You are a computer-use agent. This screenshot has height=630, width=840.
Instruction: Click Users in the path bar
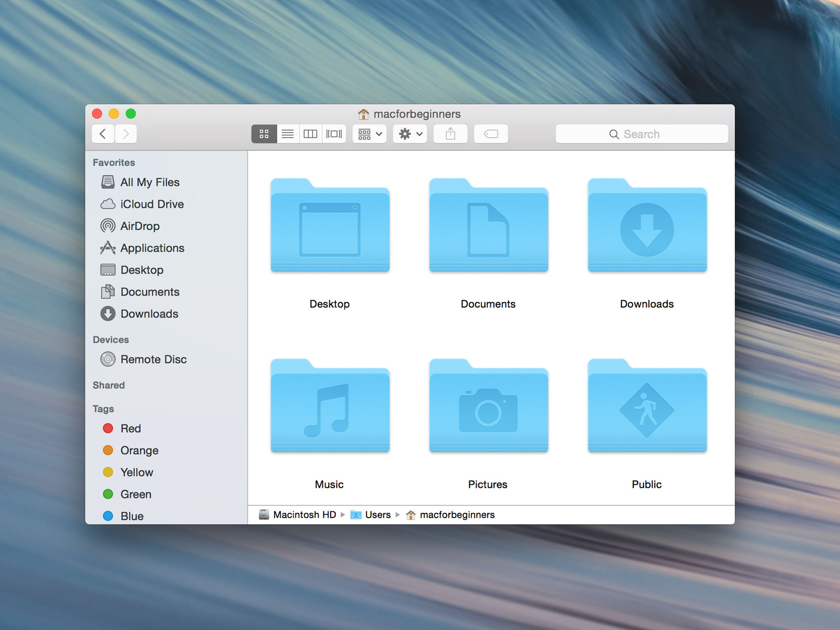coord(377,514)
